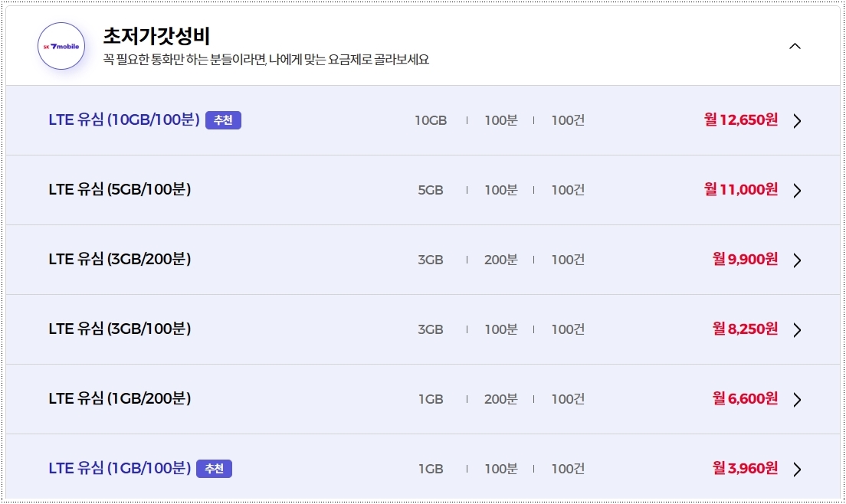Select the LTE 유심 (3GB/100분) plan name
Screen dimensions: 846x504
click(x=121, y=329)
